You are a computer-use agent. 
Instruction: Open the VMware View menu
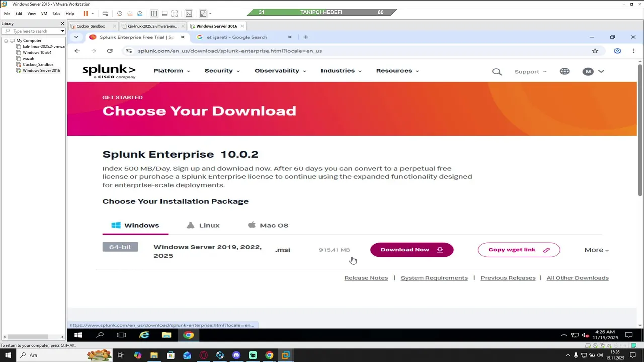(x=32, y=14)
